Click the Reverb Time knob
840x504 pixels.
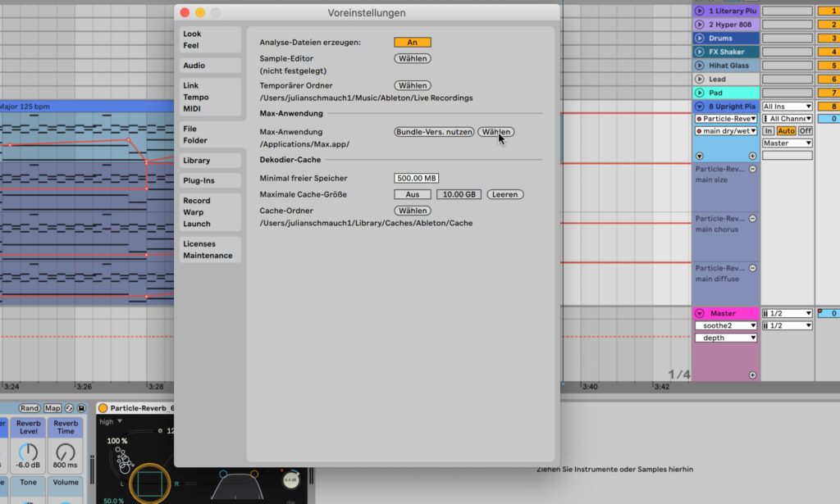click(66, 452)
